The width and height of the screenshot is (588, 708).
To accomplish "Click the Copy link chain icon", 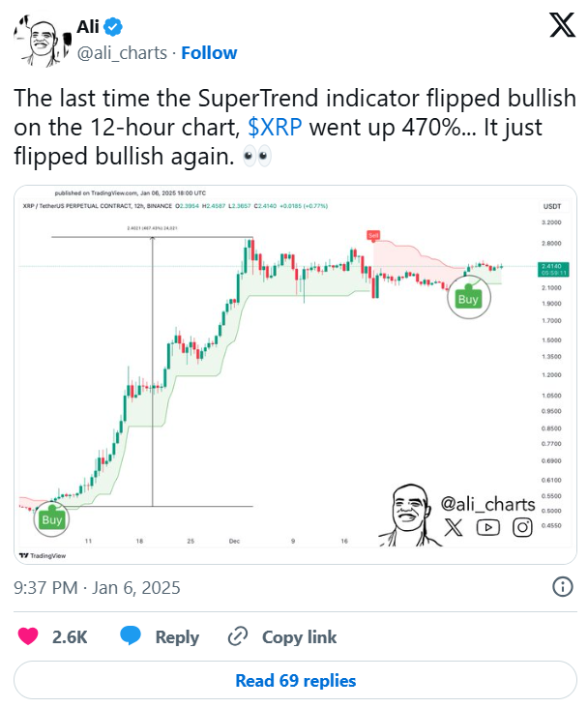I will click(237, 635).
